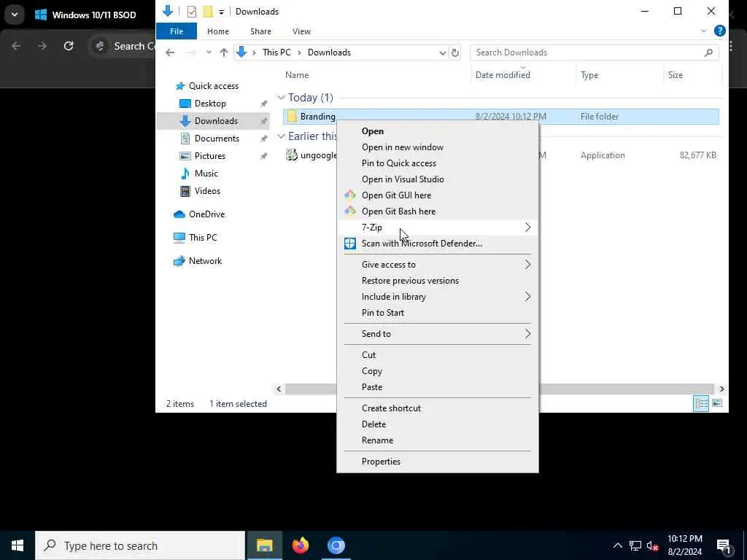Click the Documents icon in sidebar
The width and height of the screenshot is (747, 560).
tap(185, 139)
